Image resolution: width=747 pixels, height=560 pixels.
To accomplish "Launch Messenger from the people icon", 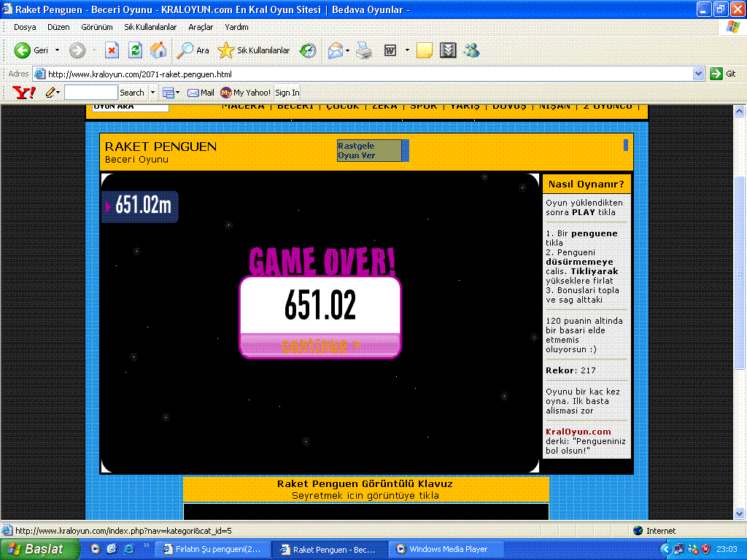I will [x=472, y=50].
